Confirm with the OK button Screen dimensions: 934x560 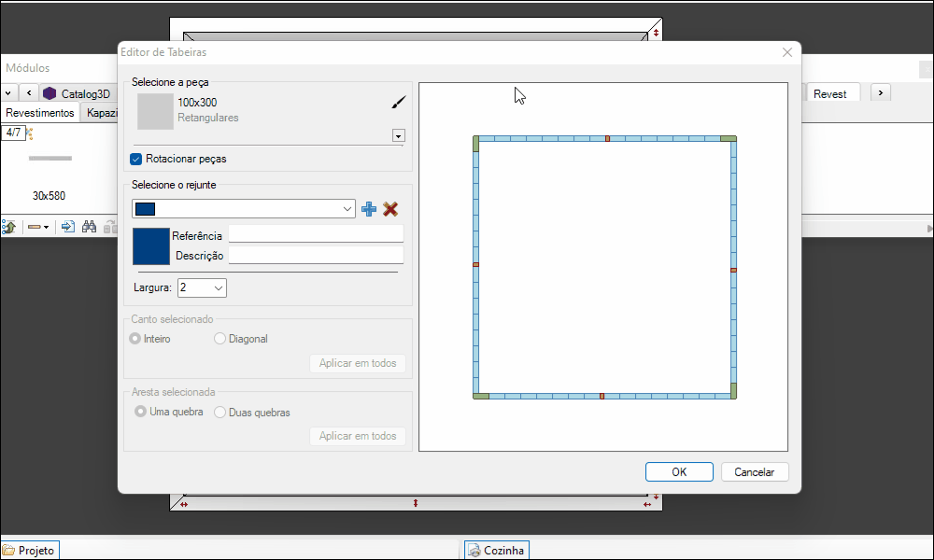679,472
